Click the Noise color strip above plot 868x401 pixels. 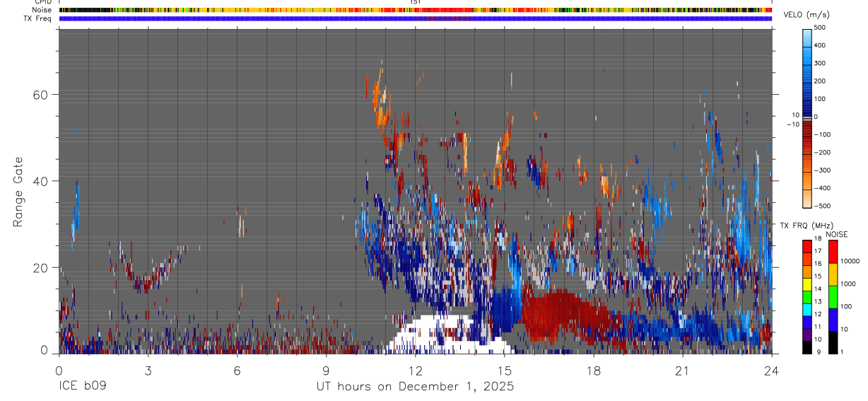pyautogui.click(x=415, y=10)
